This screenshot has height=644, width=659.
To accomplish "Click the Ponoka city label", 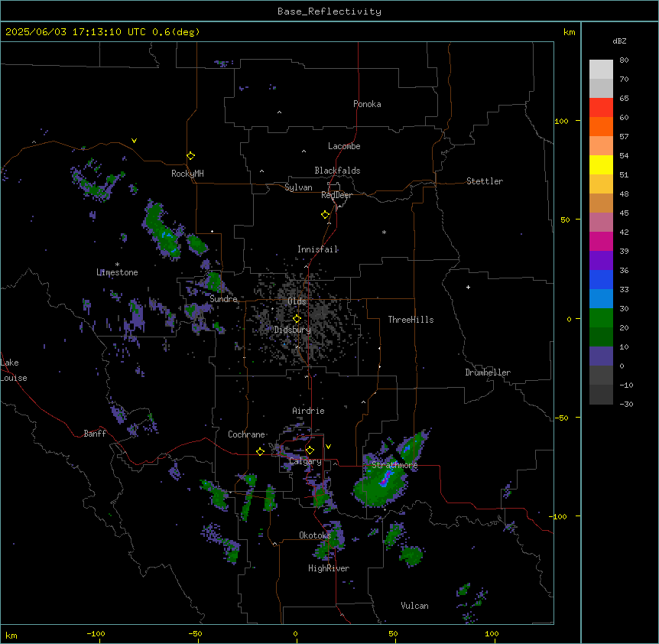I will click(367, 104).
